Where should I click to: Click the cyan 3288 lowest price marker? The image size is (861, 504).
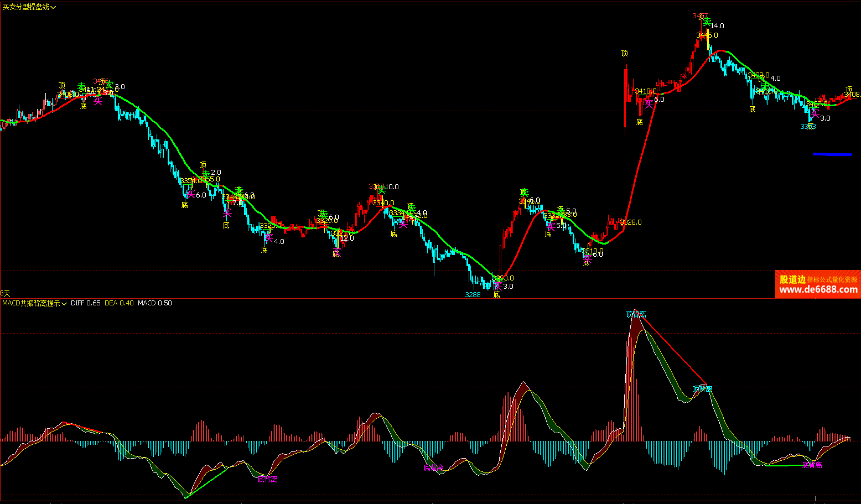(x=473, y=295)
